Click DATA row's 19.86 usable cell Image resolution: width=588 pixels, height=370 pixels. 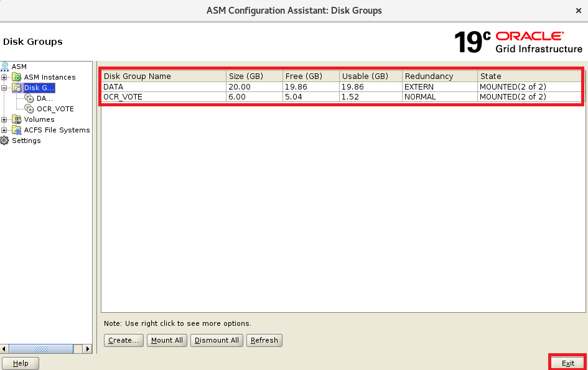(371, 86)
